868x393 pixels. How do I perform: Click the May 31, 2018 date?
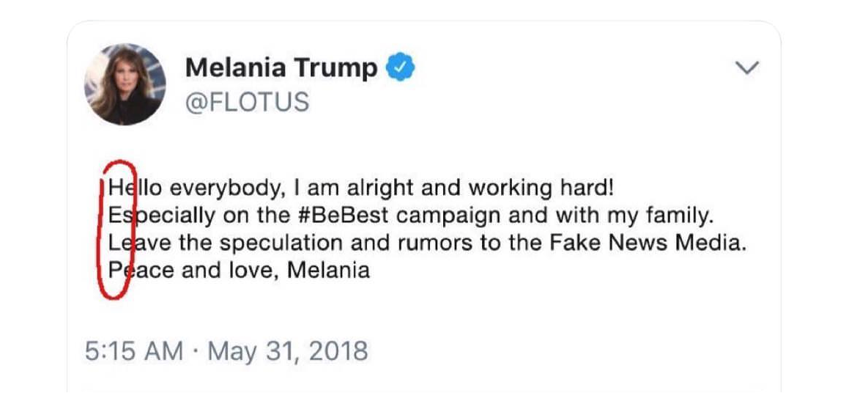tap(288, 351)
